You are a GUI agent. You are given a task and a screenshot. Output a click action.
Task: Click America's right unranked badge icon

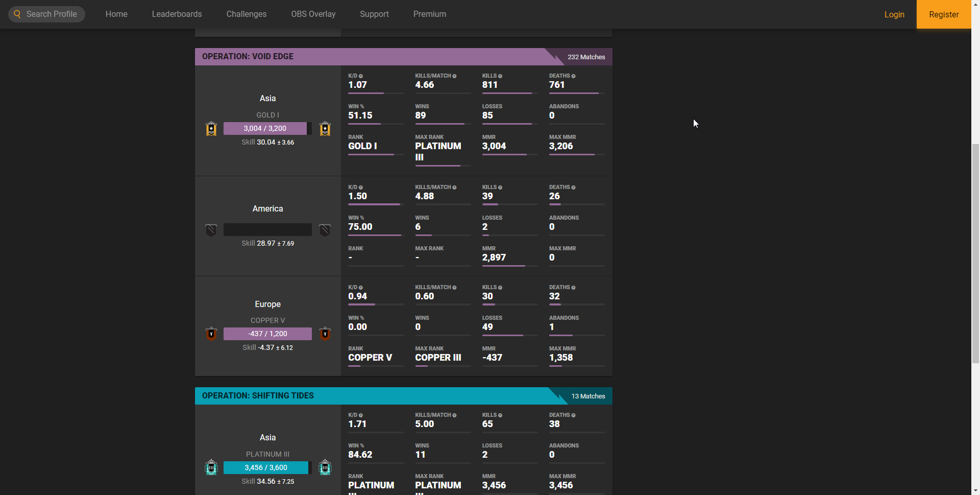pos(325,230)
